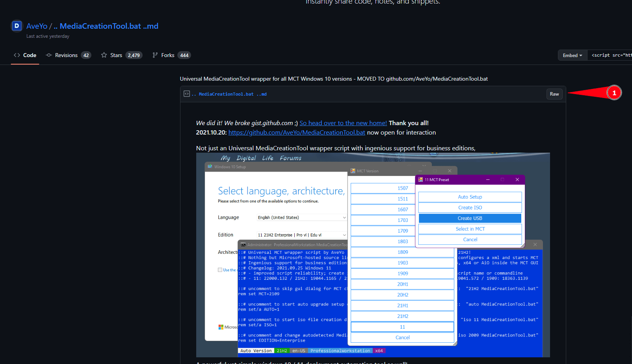View the Stars list for this gist
This screenshot has height=364, width=632.
tap(122, 55)
